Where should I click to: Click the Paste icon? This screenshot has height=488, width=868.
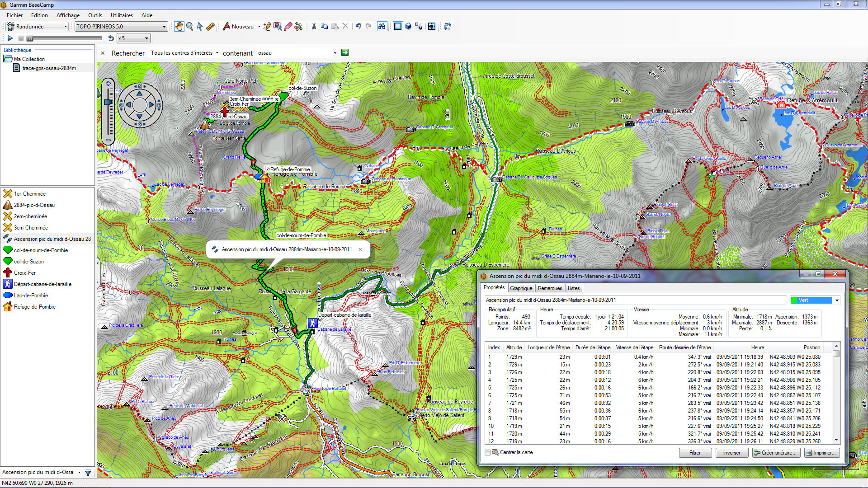335,26
